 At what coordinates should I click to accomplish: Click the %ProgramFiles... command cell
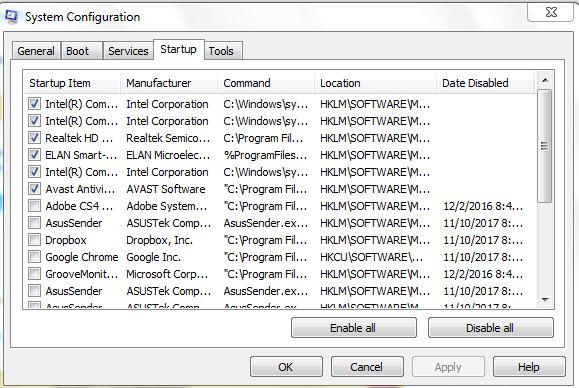[x=265, y=155]
